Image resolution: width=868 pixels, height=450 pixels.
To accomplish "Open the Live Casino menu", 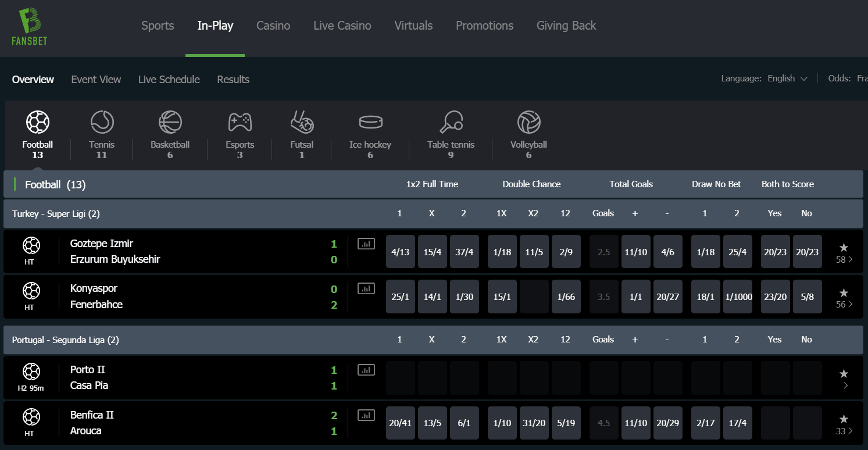I will (x=342, y=26).
